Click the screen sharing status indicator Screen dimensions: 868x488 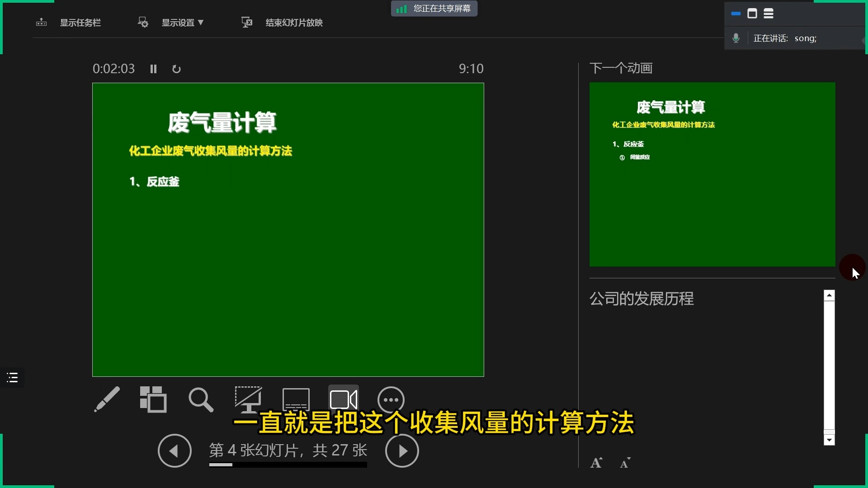click(x=434, y=9)
